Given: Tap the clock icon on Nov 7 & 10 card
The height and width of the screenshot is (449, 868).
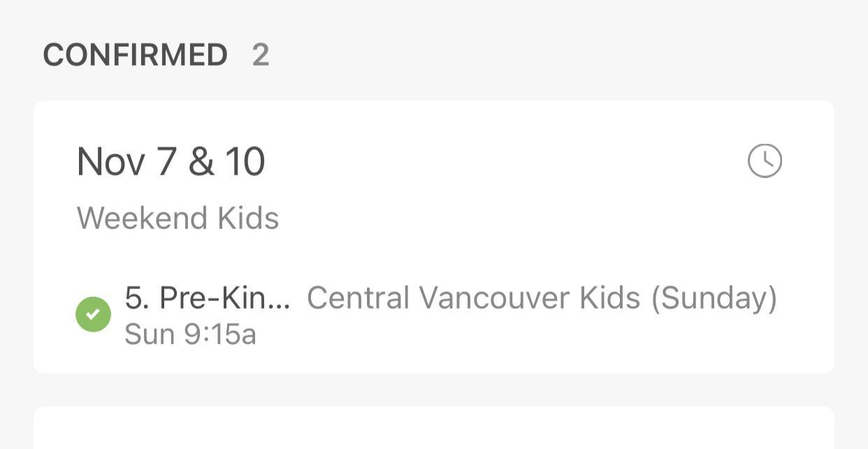Looking at the screenshot, I should coord(765,161).
